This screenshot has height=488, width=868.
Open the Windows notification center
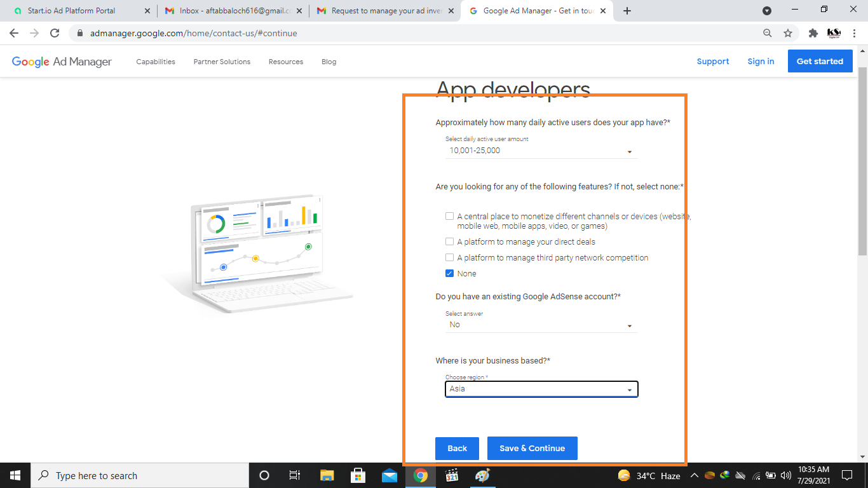846,475
